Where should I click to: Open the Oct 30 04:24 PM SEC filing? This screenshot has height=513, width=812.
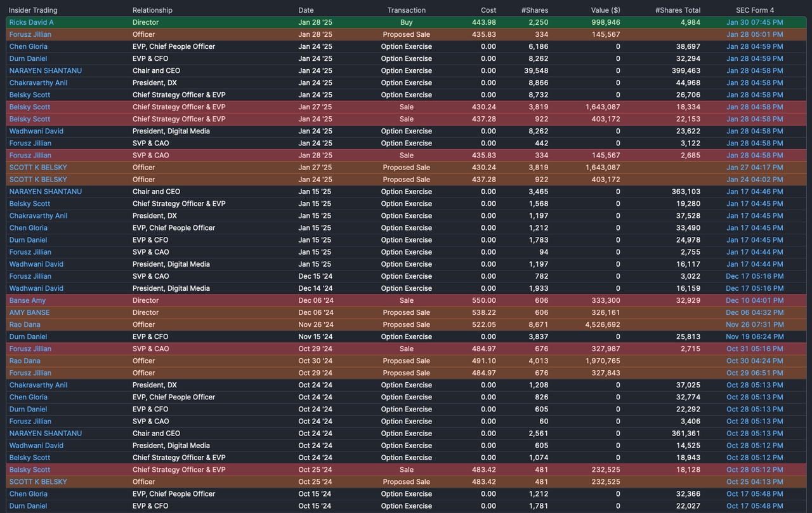(754, 361)
